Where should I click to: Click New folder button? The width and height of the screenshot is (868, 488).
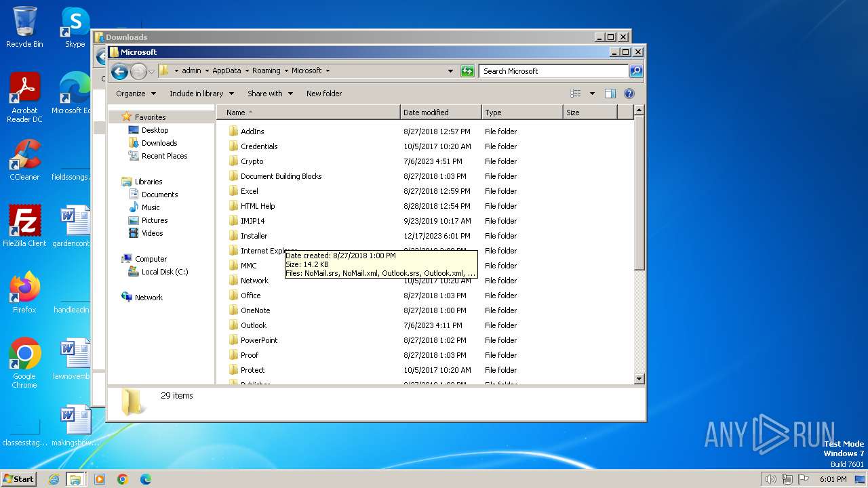pyautogui.click(x=324, y=94)
